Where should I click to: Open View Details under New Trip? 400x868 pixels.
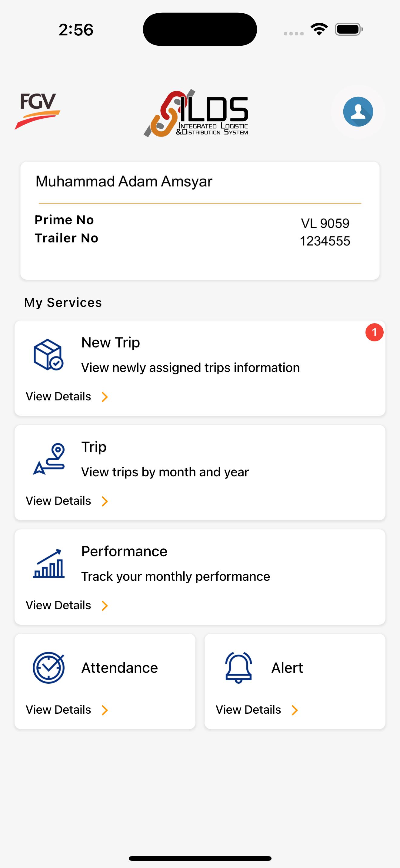point(58,396)
